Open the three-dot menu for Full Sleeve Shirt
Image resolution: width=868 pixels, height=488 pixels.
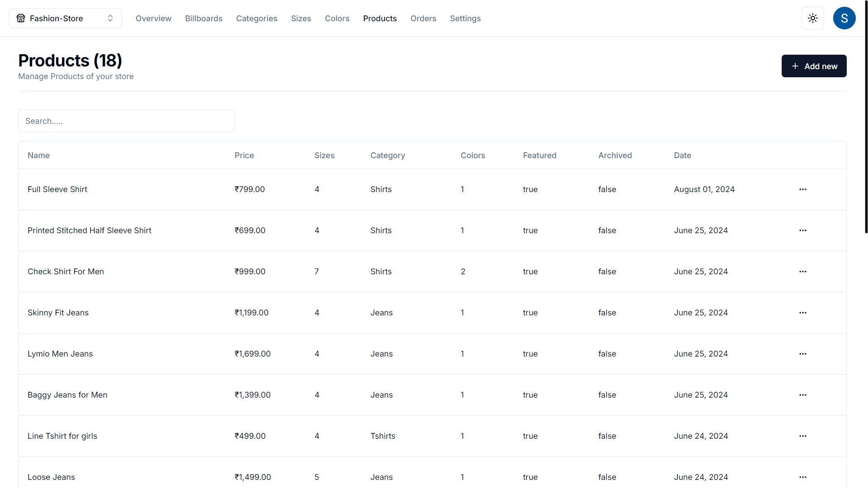tap(802, 189)
